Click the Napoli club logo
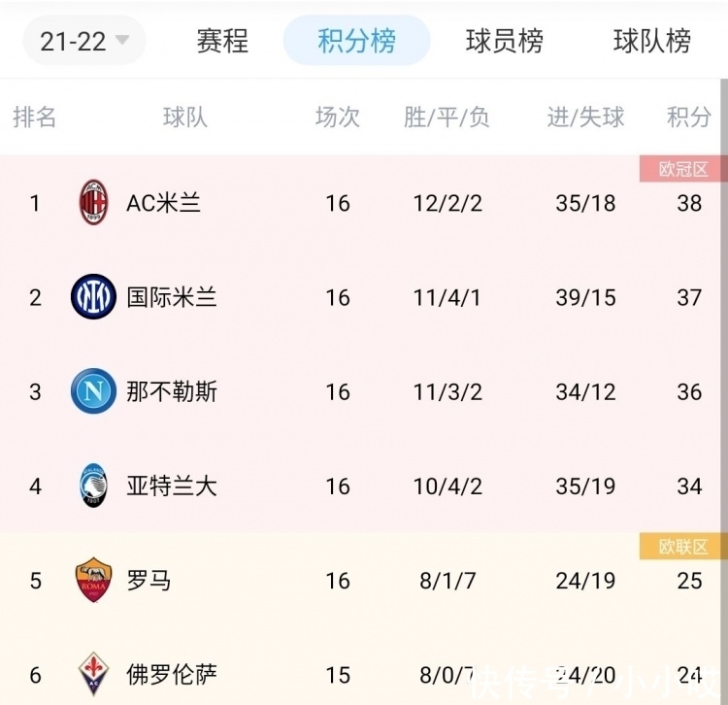 [93, 391]
